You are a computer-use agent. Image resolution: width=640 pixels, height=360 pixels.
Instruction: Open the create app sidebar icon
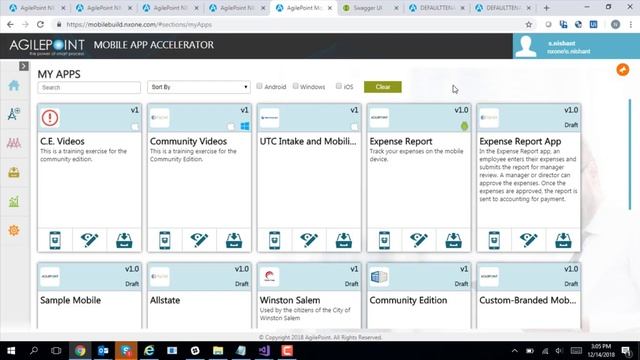click(x=14, y=114)
